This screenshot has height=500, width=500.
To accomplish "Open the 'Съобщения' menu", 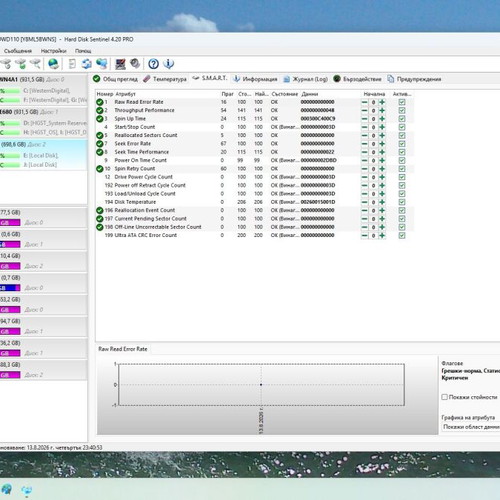I will pyautogui.click(x=18, y=51).
